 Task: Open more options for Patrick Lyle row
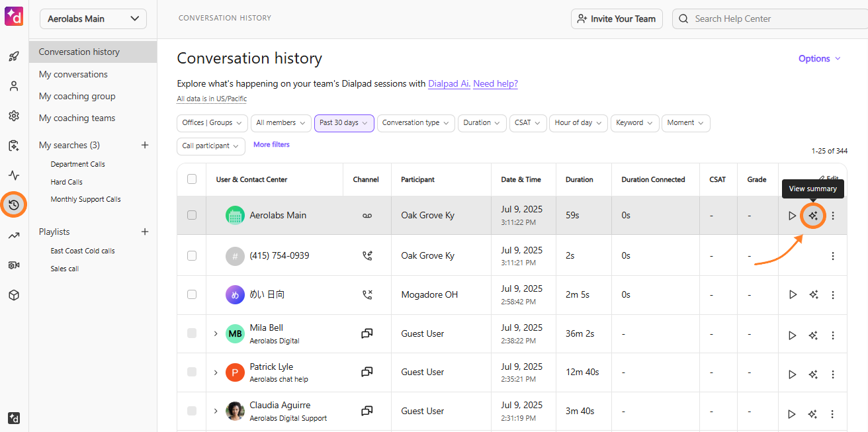833,374
